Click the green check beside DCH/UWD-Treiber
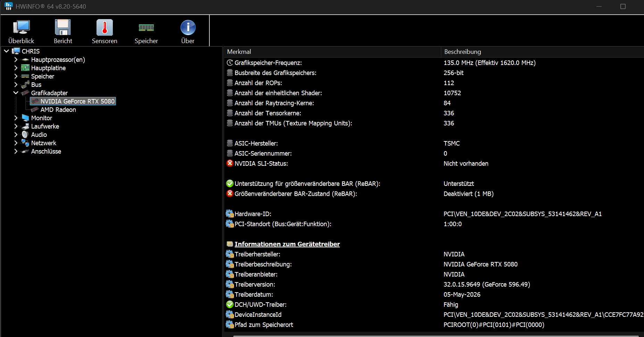The image size is (644, 337). tap(230, 304)
